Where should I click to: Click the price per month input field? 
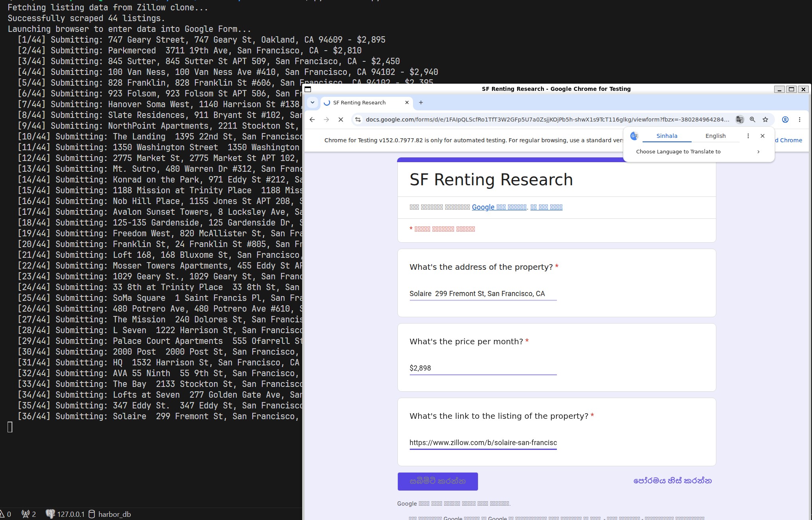coord(483,368)
